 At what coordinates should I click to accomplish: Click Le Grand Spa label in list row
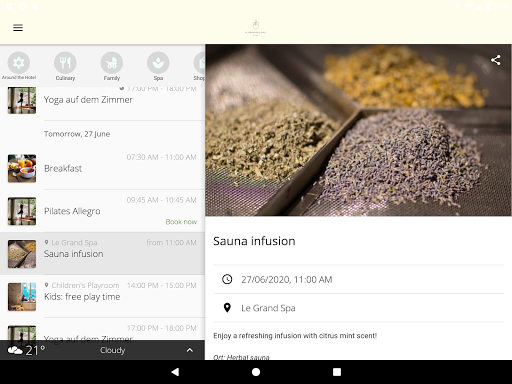tap(74, 243)
